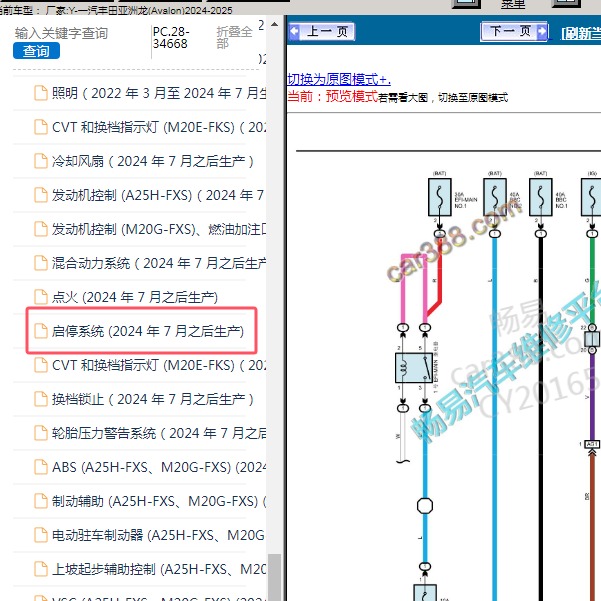Open 发动机控制 (A25H-FXS) item
The image size is (601, 601).
[x=158, y=195]
